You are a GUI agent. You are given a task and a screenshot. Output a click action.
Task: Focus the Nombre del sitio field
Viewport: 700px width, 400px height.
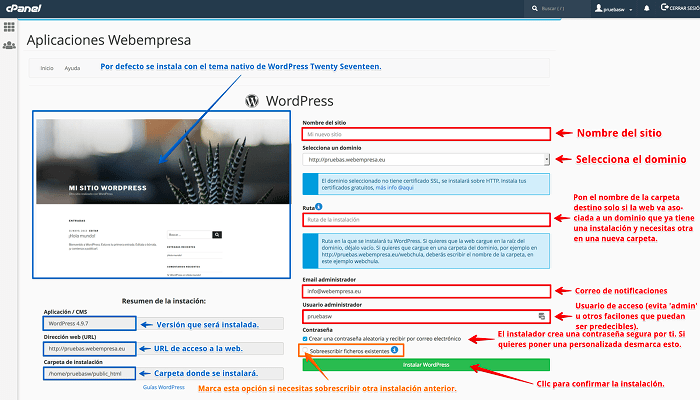pyautogui.click(x=426, y=134)
